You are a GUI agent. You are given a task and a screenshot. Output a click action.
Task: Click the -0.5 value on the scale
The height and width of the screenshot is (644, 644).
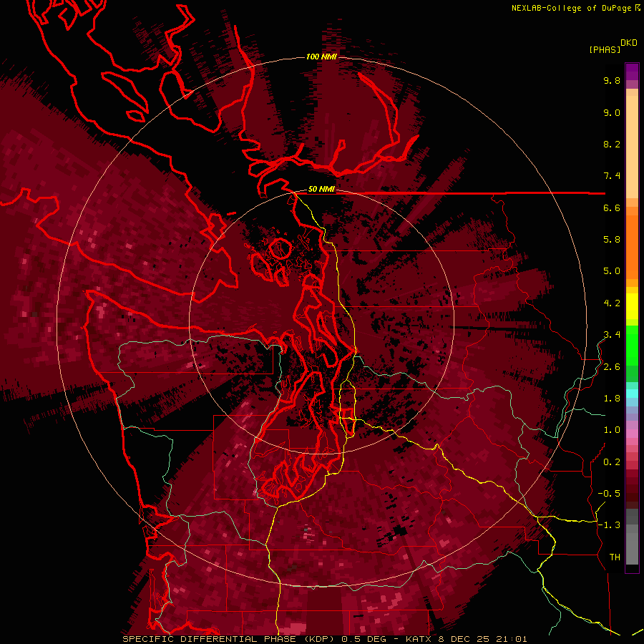click(609, 494)
